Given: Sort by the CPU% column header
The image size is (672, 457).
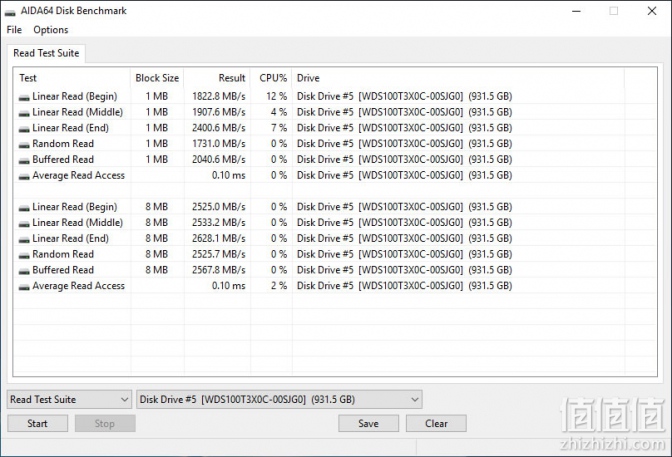Looking at the screenshot, I should pos(271,78).
